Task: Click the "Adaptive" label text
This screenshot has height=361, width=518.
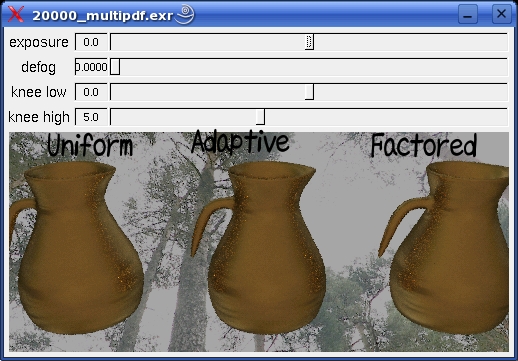Action: coord(240,142)
